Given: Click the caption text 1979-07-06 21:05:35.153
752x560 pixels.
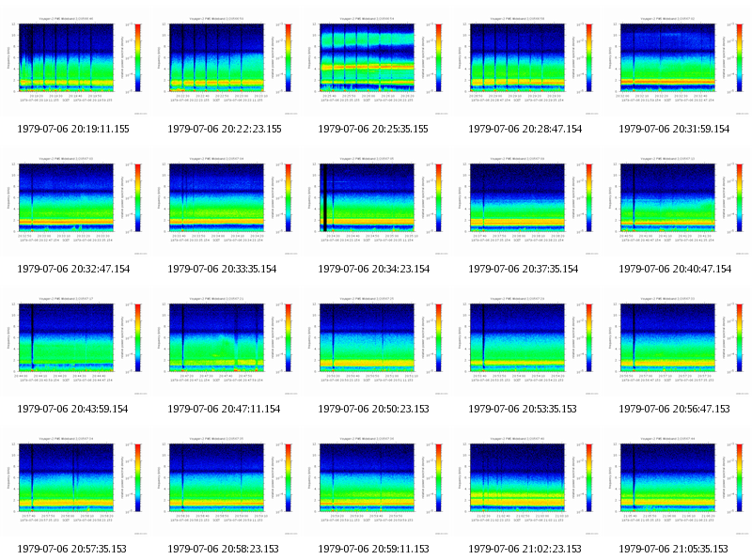Looking at the screenshot, I should (x=673, y=549).
